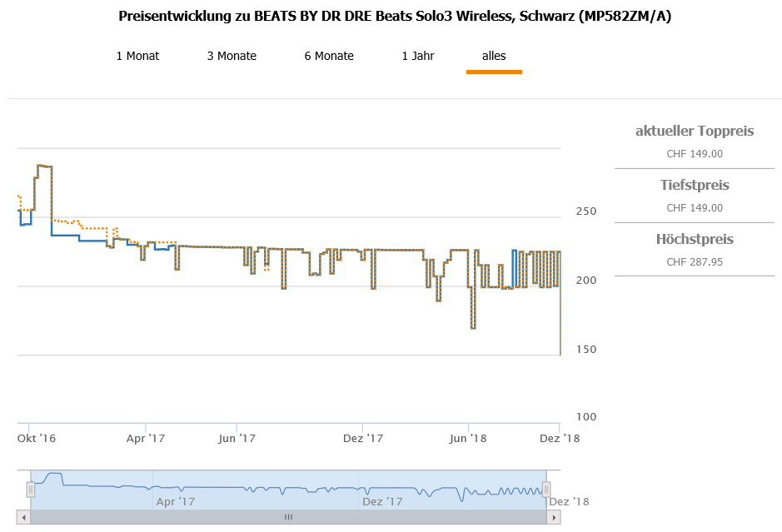The height and width of the screenshot is (532, 782).
Task: Click the Jun '18 label on the x-axis
Action: point(467,437)
